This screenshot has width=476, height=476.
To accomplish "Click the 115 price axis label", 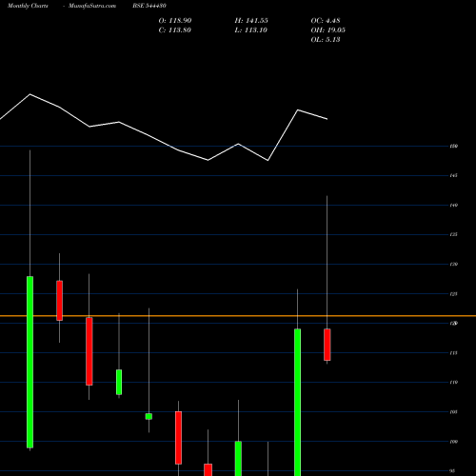I will (453, 353).
